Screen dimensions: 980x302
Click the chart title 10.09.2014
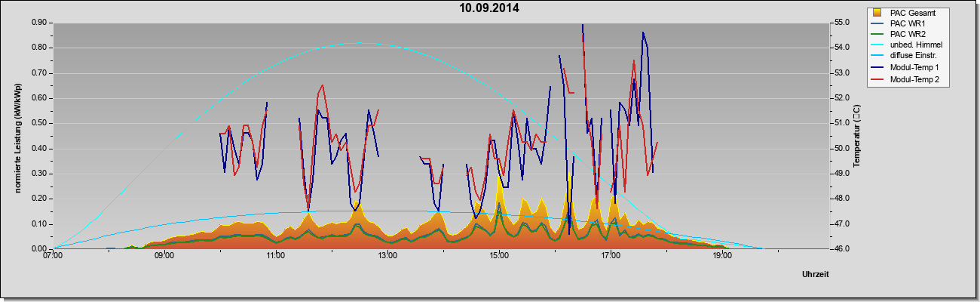pyautogui.click(x=490, y=9)
